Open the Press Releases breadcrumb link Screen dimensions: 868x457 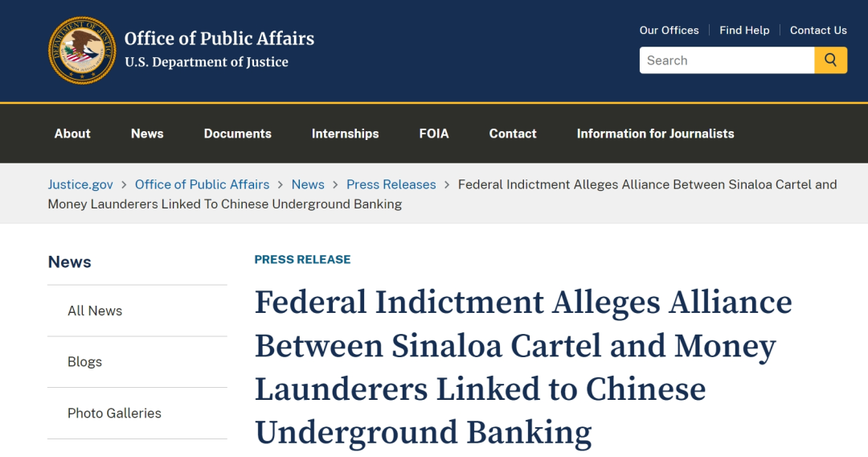(x=391, y=184)
